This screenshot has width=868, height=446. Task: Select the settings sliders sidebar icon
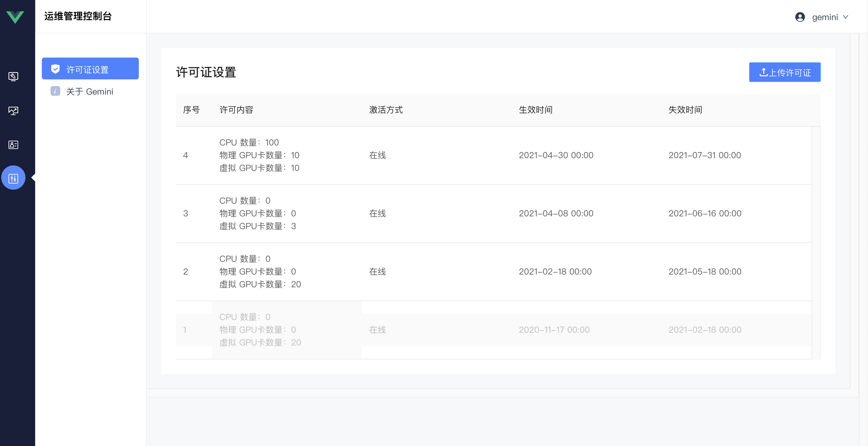[x=13, y=178]
